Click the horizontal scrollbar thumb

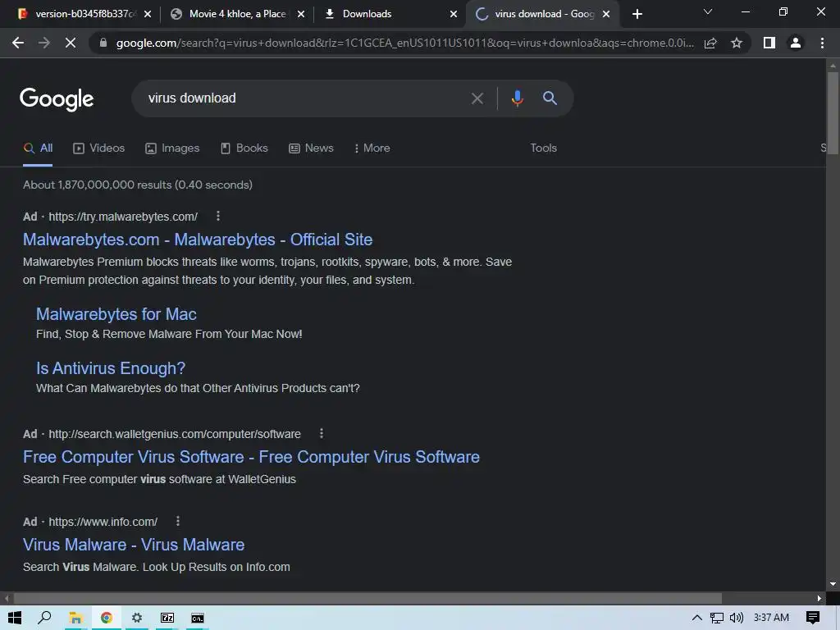coord(367,598)
